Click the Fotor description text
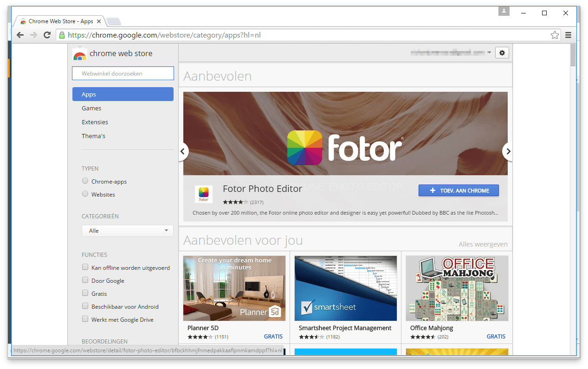Image resolution: width=588 pixels, height=369 pixels. click(345, 213)
